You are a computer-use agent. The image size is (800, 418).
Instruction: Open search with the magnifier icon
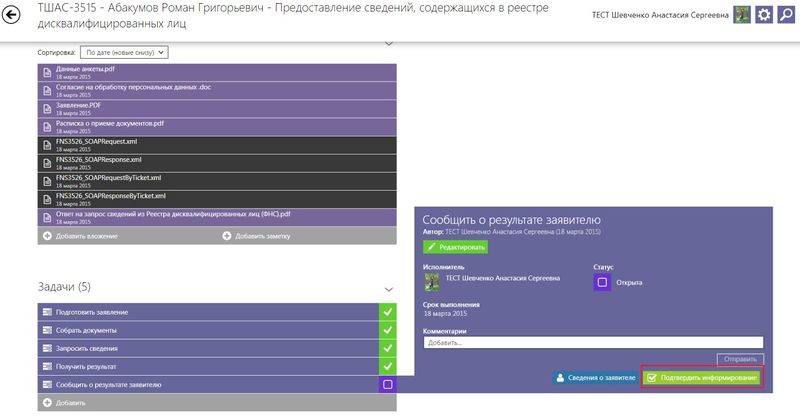tap(786, 15)
